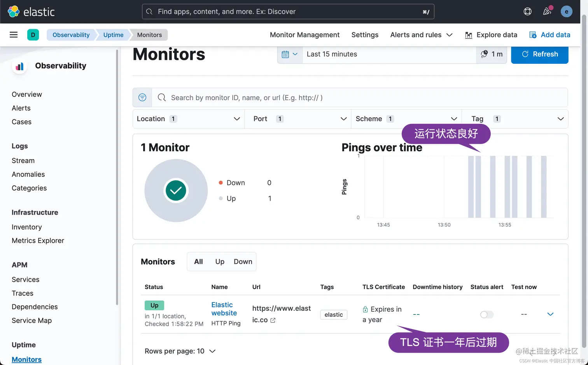Click the global search magnifier icon

click(149, 12)
